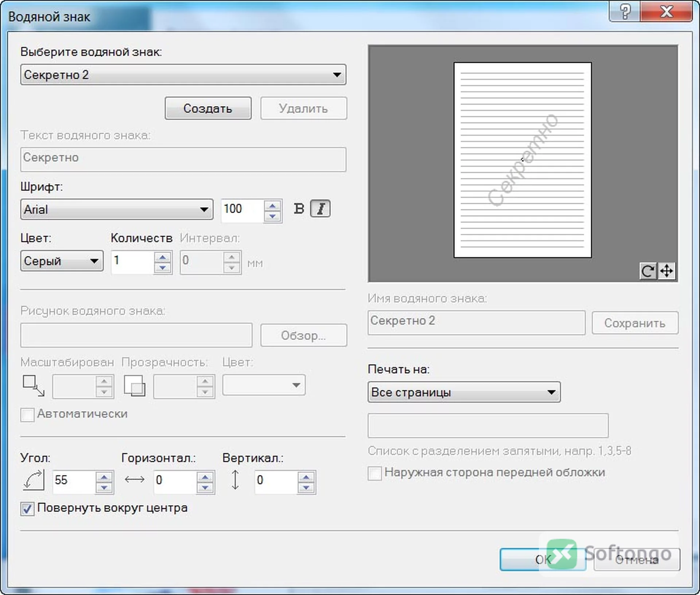This screenshot has width=700, height=595.
Task: Click the angle value field 55
Action: coord(74,482)
